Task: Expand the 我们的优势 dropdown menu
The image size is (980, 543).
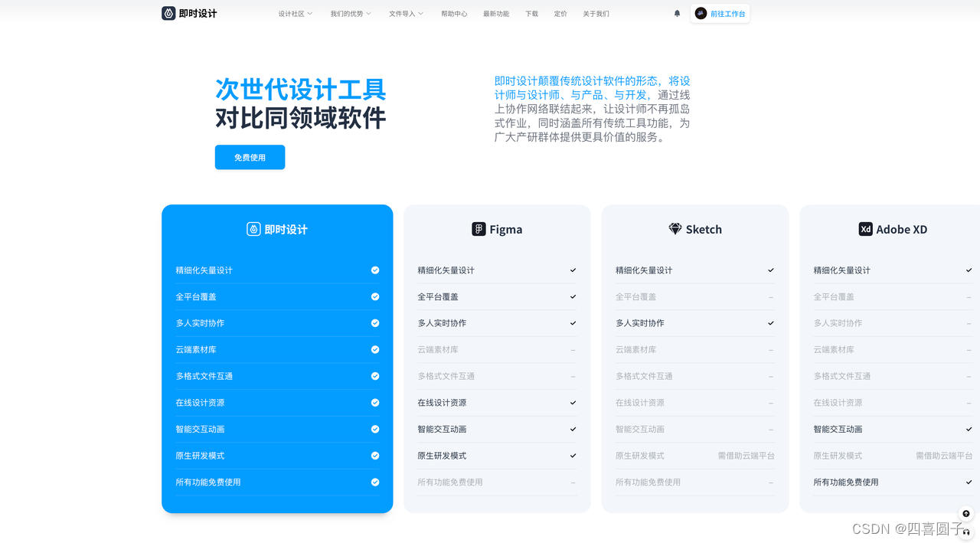Action: point(351,14)
